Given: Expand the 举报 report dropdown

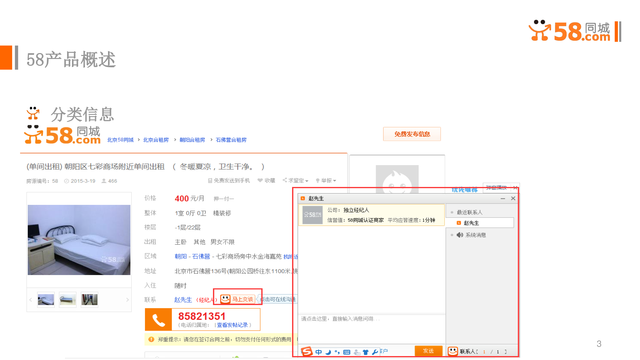Looking at the screenshot, I should point(326,180).
